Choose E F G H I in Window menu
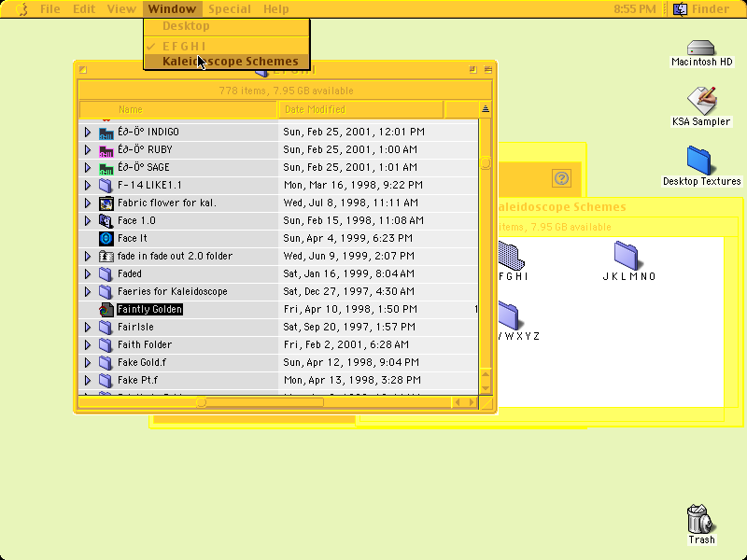747x560 pixels. click(227, 46)
